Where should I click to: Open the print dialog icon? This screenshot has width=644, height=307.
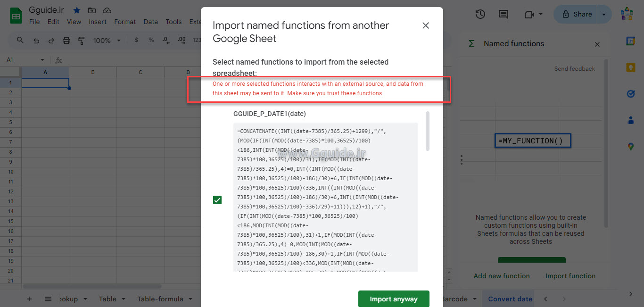tap(66, 41)
